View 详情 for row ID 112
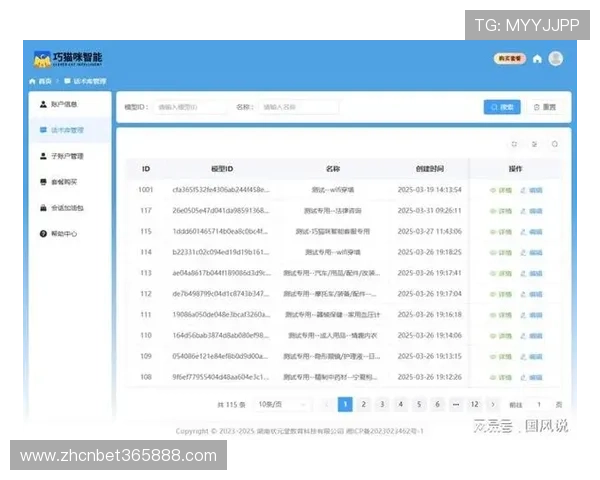The width and height of the screenshot is (600, 480). pyautogui.click(x=501, y=294)
